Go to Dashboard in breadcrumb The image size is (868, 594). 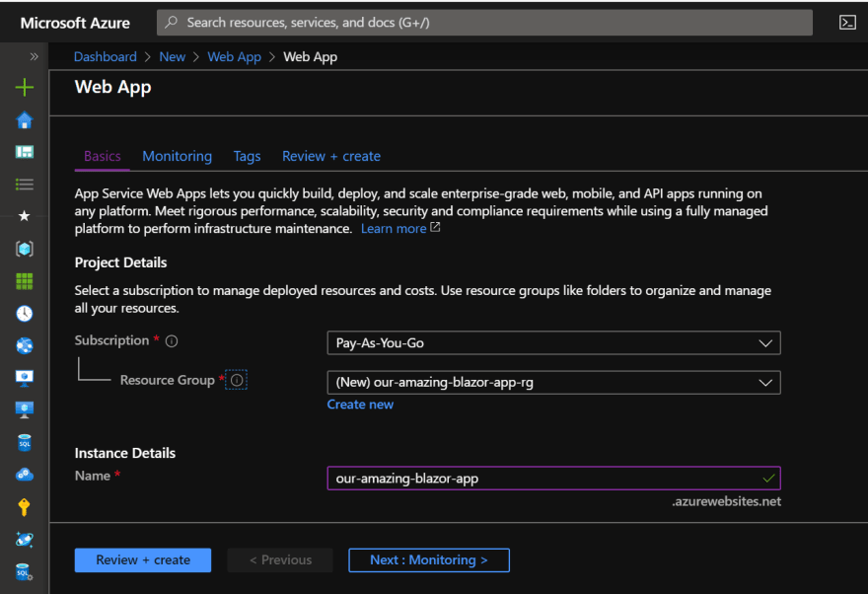tap(106, 56)
